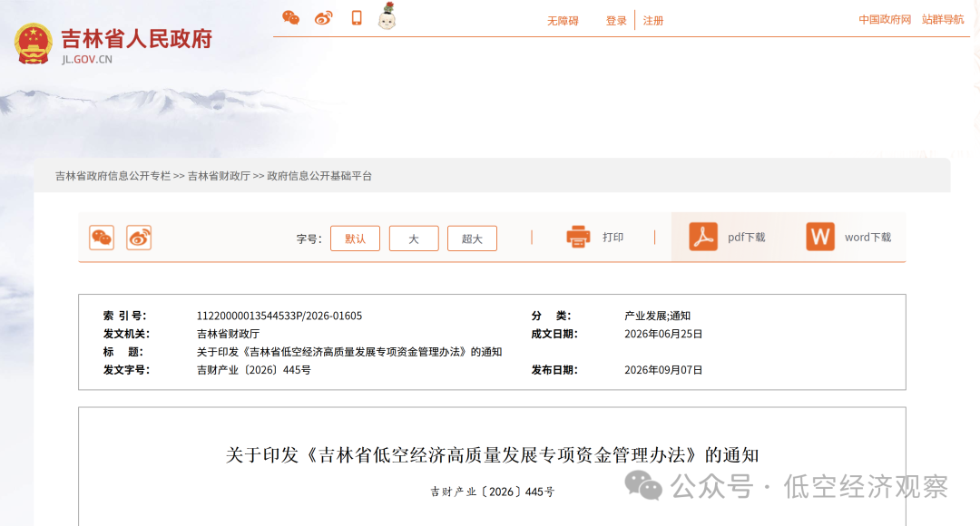Click 发文机关 value 吉林省财政厅
Viewport: 980px width, 526px height.
[228, 335]
